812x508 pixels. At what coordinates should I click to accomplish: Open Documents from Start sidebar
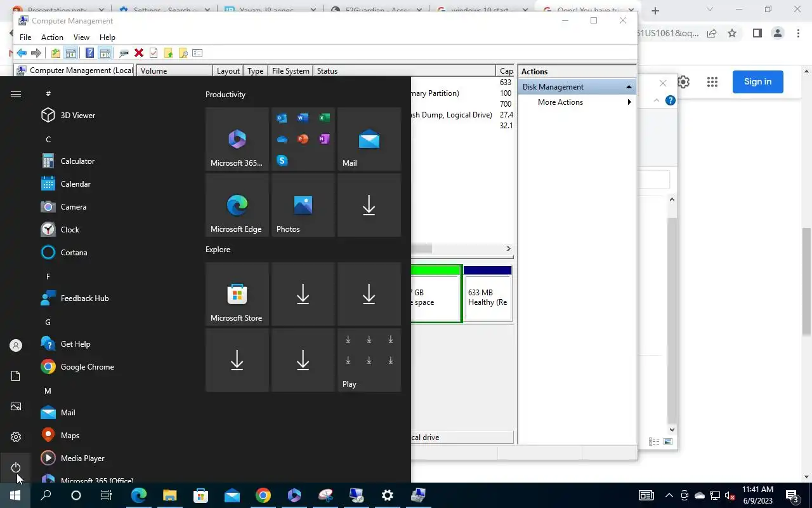tap(16, 376)
